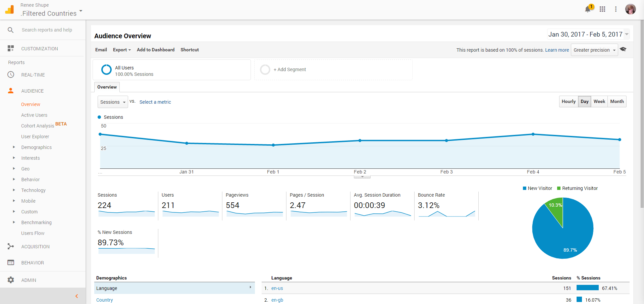The height and width of the screenshot is (304, 644).
Task: Switch chart granularity to Month
Action: pos(617,101)
